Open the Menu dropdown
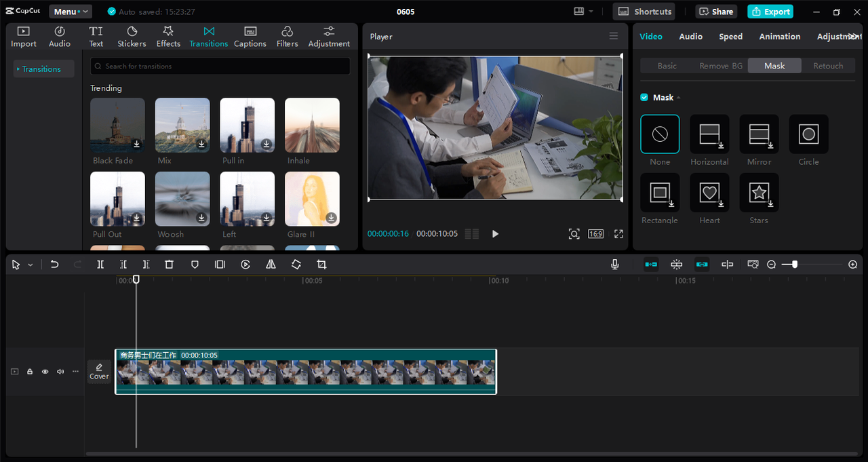Viewport: 868px width, 462px height. pyautogui.click(x=71, y=12)
